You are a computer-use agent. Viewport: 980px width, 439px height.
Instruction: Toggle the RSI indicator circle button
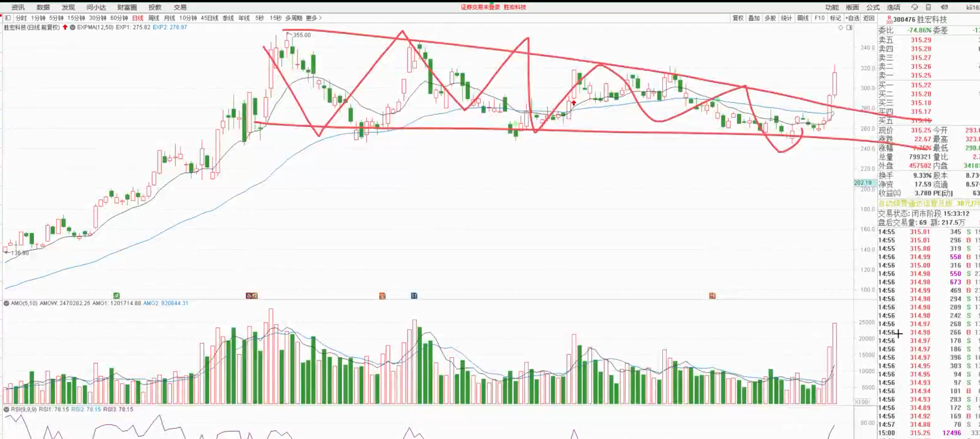[x=7, y=409]
